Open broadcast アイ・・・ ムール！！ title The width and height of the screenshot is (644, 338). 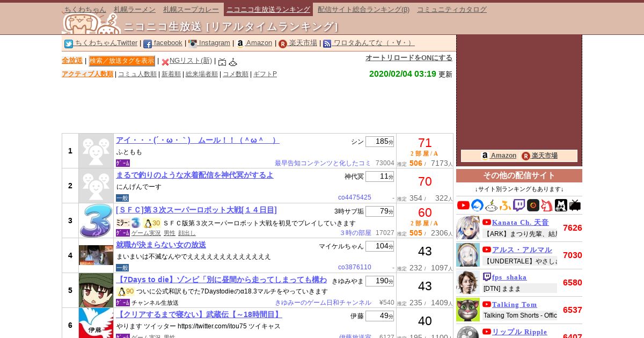point(197,140)
